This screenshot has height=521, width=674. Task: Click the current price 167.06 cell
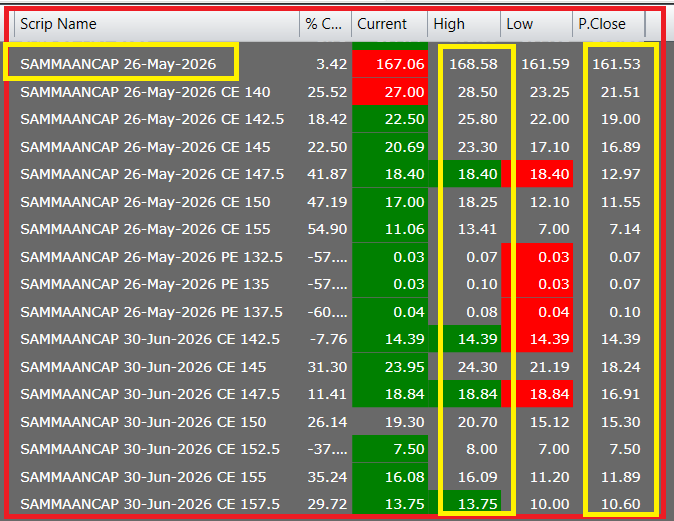(390, 64)
